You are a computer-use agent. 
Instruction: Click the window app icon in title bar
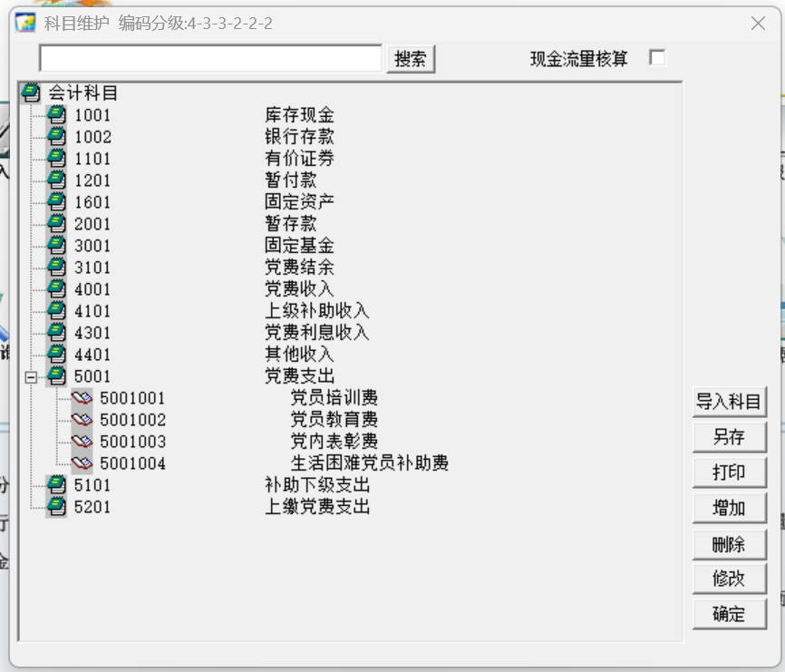[25, 23]
